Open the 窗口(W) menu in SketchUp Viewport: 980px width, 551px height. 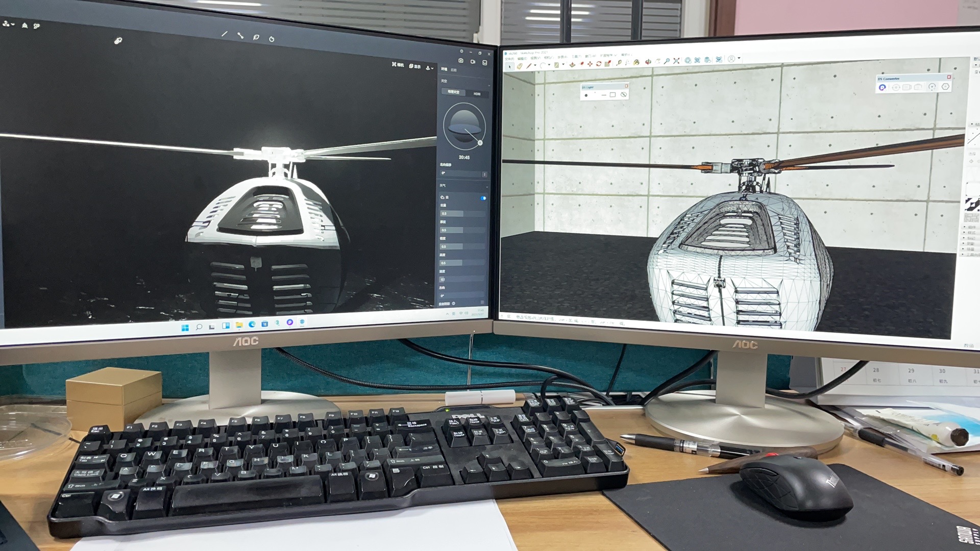click(x=591, y=56)
